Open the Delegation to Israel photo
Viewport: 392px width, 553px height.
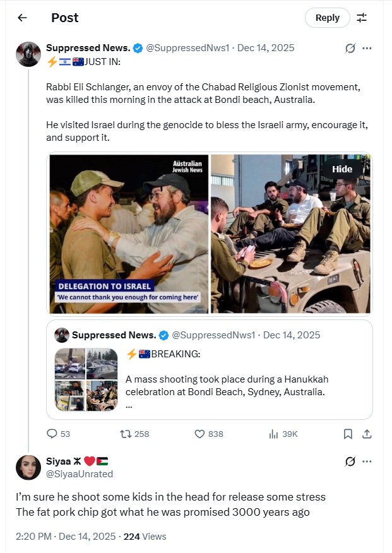[x=129, y=234]
